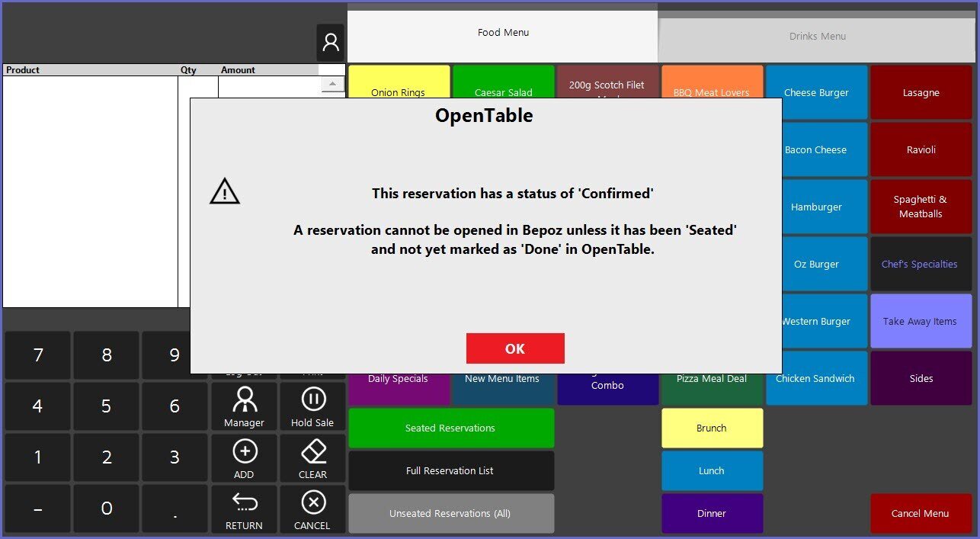Viewport: 980px width, 539px height.
Task: Open Daily Specials
Action: pyautogui.click(x=399, y=389)
